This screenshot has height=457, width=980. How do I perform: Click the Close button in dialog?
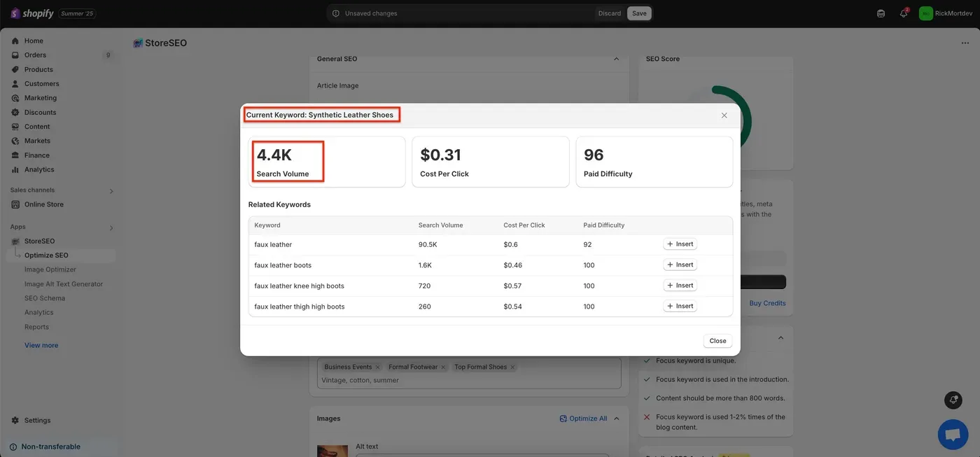(x=717, y=341)
